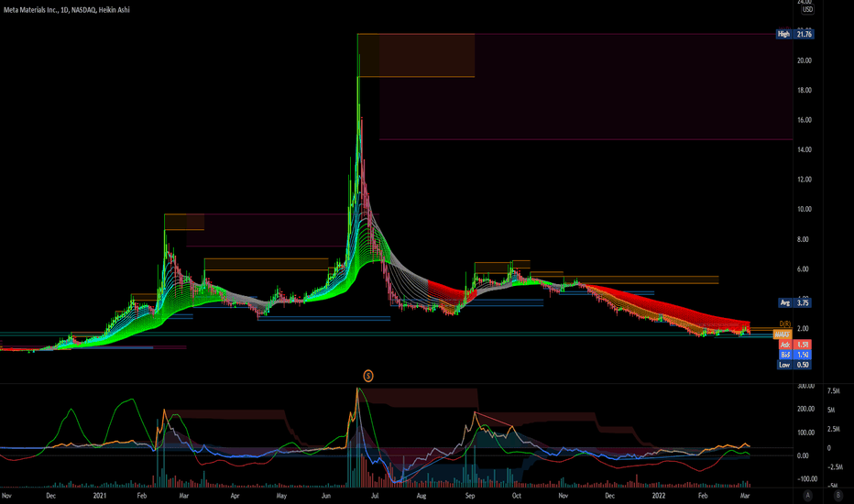
Task: Toggle auto scale A button
Action: tap(807, 495)
